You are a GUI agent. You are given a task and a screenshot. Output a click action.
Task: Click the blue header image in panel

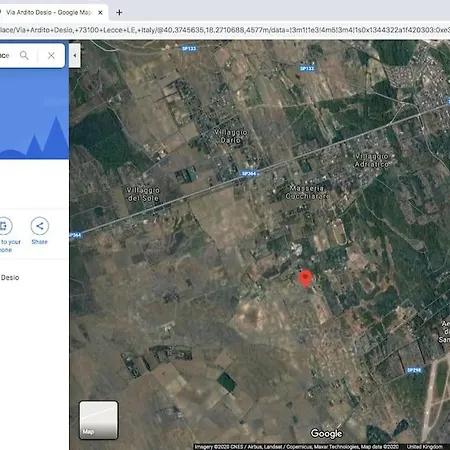click(34, 114)
